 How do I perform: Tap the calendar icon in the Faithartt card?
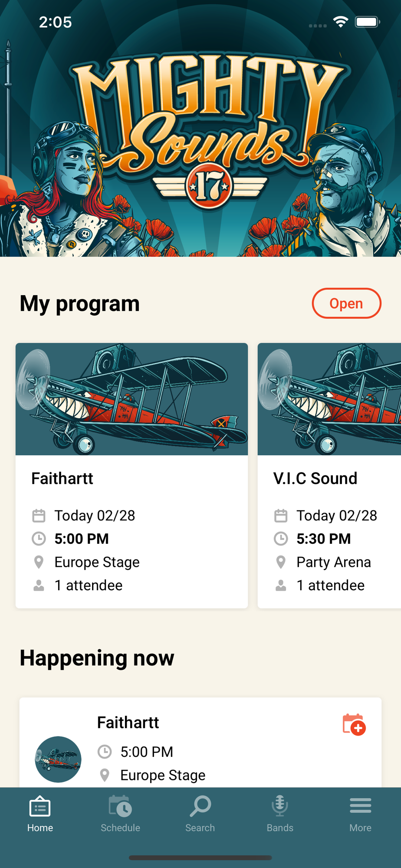[x=39, y=516]
